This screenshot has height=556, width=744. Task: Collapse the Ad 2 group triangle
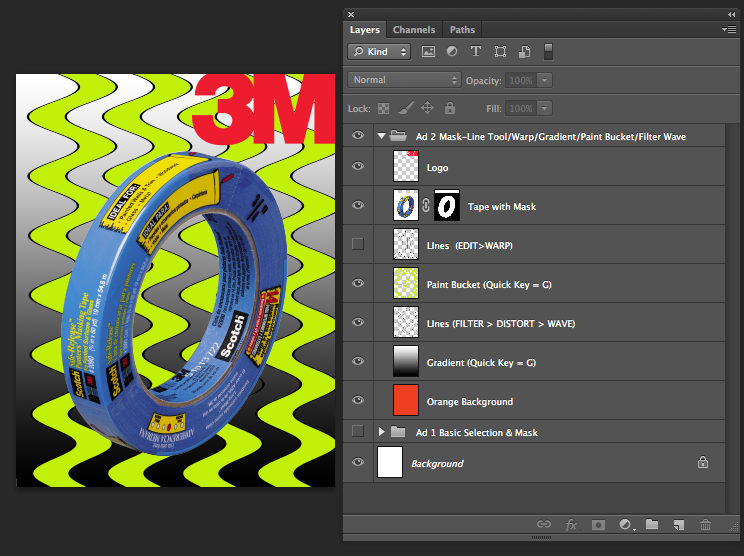pos(381,136)
